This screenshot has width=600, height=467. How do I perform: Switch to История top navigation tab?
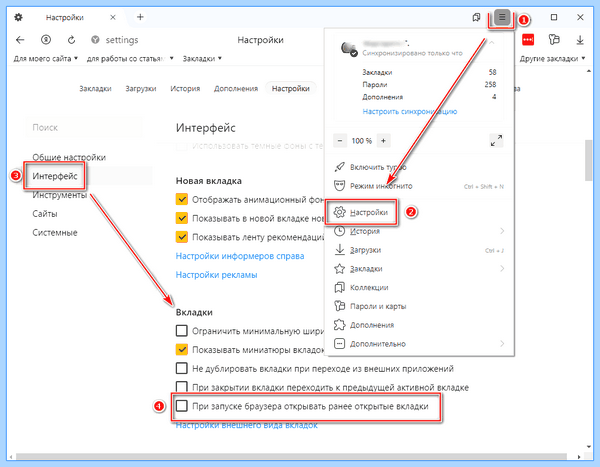(185, 88)
